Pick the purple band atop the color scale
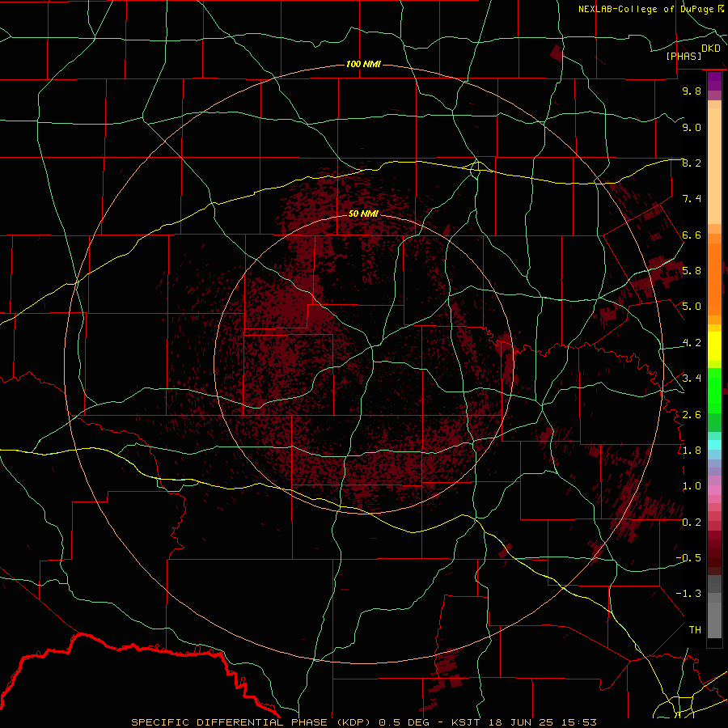The width and height of the screenshot is (728, 728). point(714,81)
